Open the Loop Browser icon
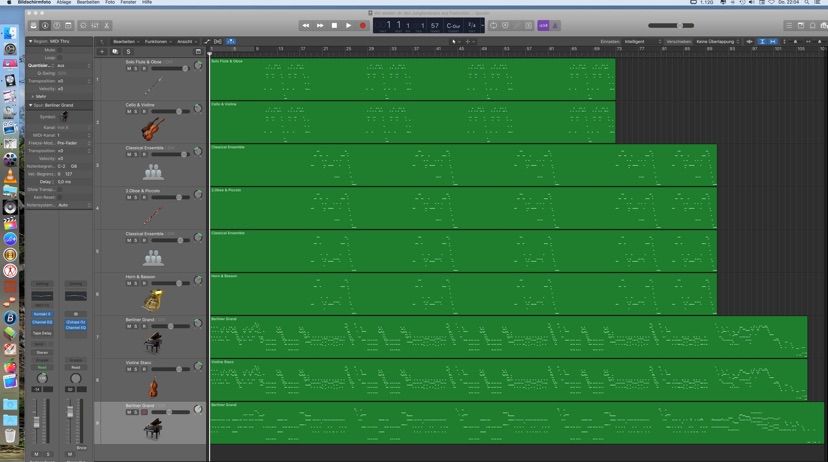The width and height of the screenshot is (828, 462). point(812,25)
